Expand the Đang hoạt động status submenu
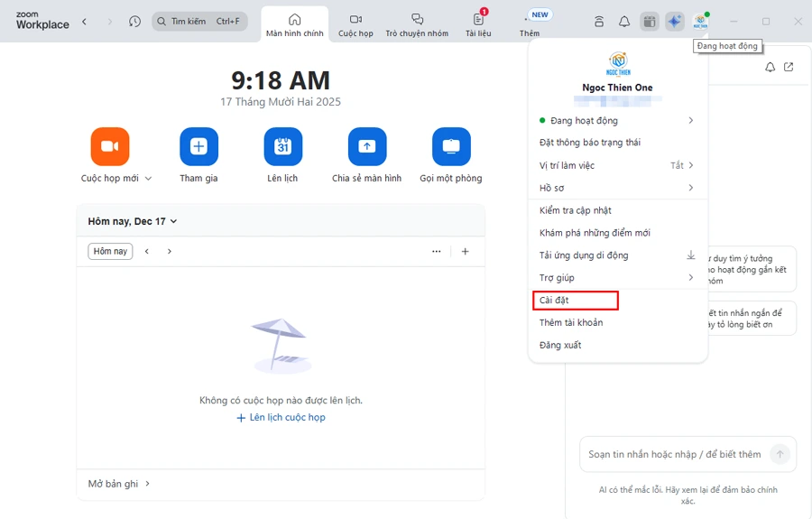This screenshot has width=812, height=519. 617,121
